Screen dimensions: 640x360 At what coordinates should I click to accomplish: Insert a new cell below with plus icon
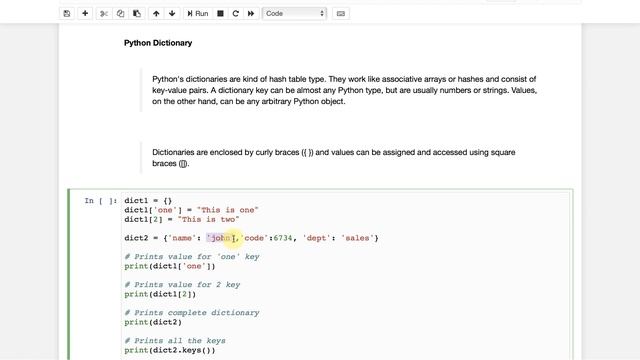(85, 13)
